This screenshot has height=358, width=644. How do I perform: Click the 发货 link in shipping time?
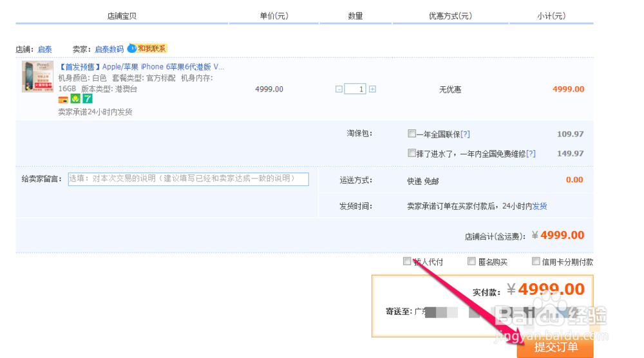(x=540, y=206)
